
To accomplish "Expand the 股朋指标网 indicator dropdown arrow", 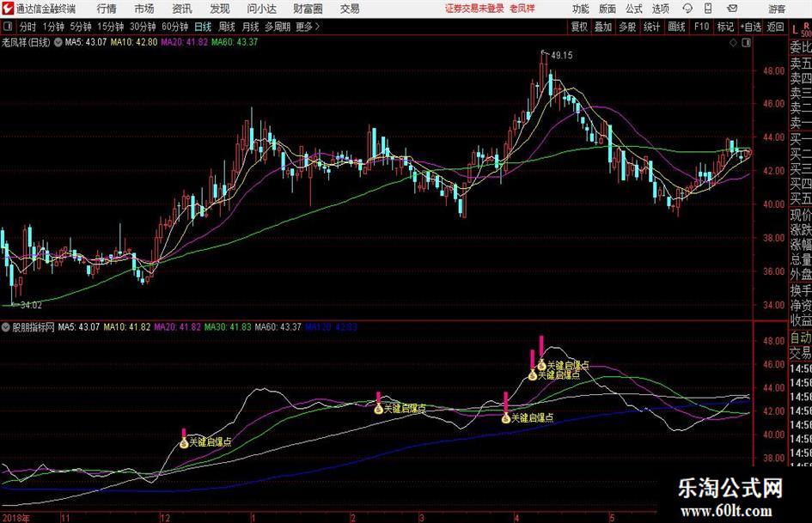I will point(6,327).
